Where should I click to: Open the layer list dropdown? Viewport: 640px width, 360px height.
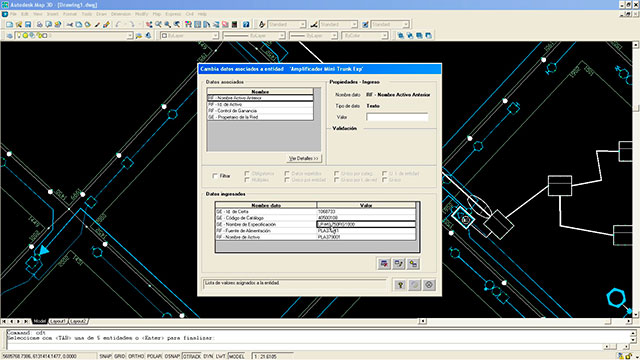(x=130, y=36)
